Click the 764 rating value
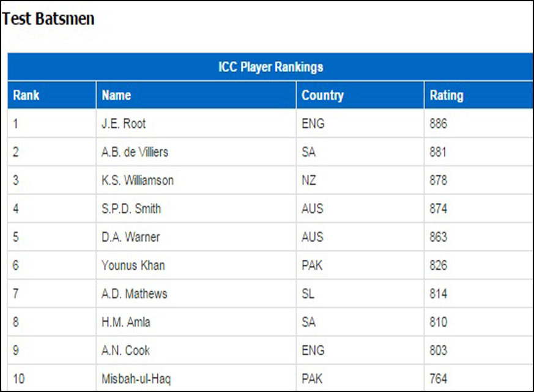The image size is (534, 392). tap(439, 379)
